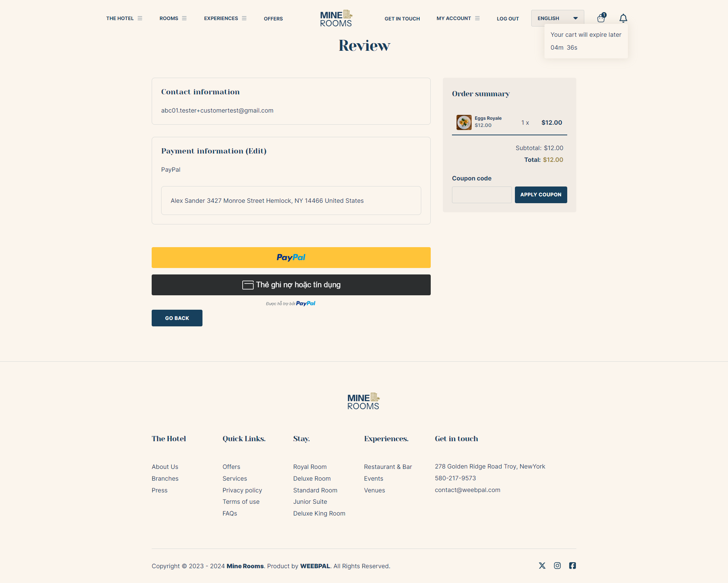Click the Instagram social media icon
The image size is (728, 583).
coord(557,566)
